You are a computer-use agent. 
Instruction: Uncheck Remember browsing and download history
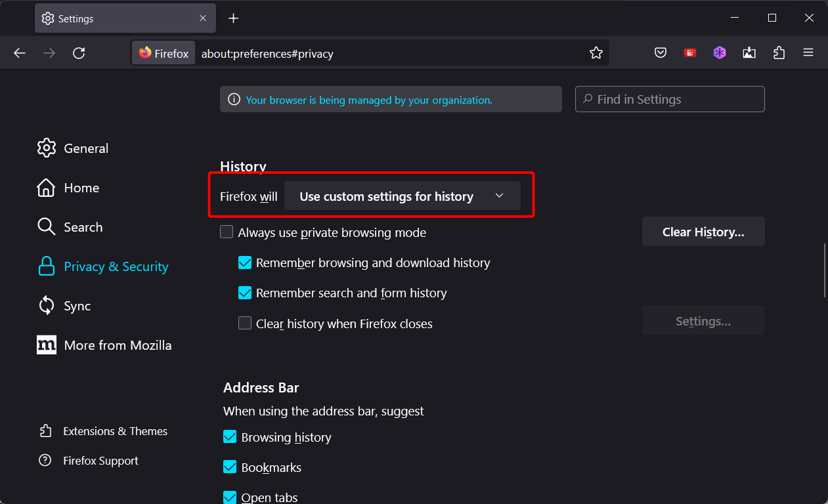coord(245,262)
